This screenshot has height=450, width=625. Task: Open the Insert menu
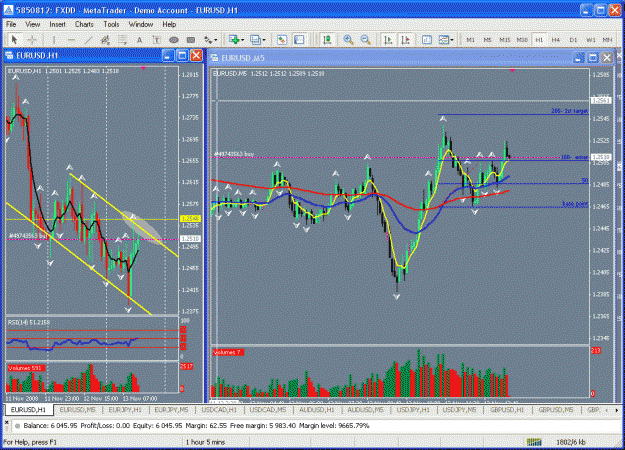57,24
